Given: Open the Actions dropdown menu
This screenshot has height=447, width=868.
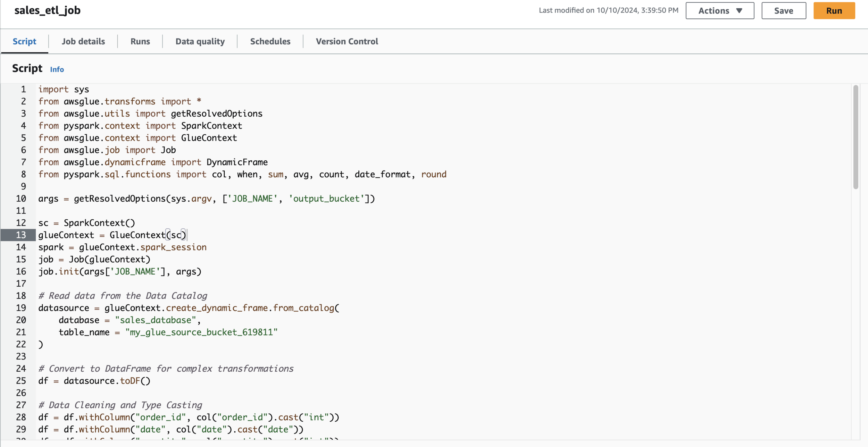Looking at the screenshot, I should [719, 11].
